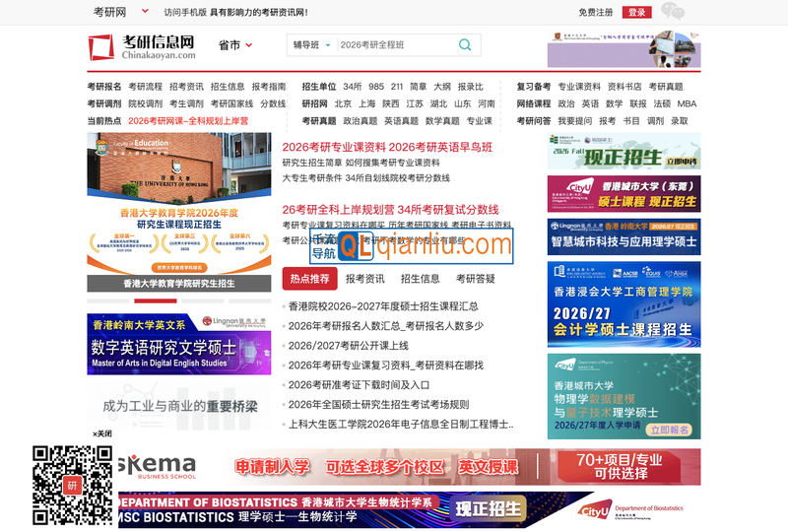Open headline 2026考研专业课资料
Viewport: 788px width, 532px height.
tap(334, 147)
